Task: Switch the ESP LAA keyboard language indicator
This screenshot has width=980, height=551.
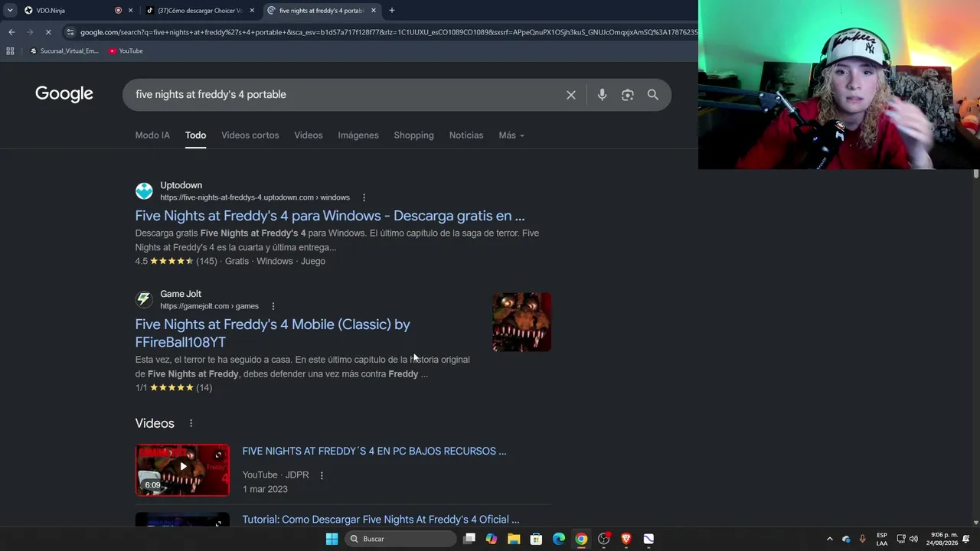Action: [882, 539]
